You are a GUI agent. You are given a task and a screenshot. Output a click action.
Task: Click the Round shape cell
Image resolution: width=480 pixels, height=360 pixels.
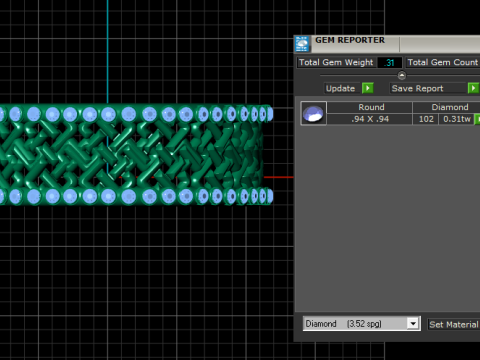370,107
